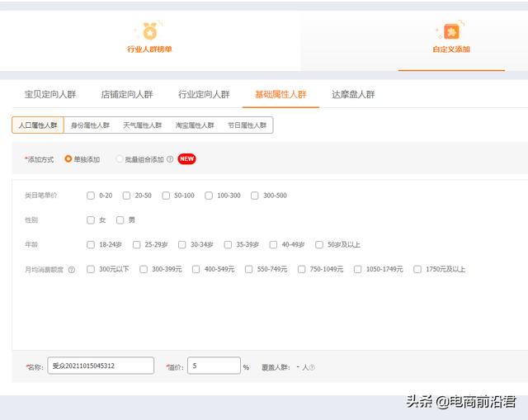
Task: Click the 溢价 percentage input field
Action: coord(213,366)
